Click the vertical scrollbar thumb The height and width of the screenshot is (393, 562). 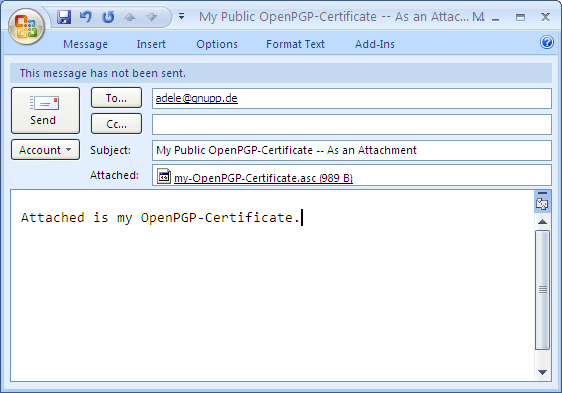coord(542,290)
